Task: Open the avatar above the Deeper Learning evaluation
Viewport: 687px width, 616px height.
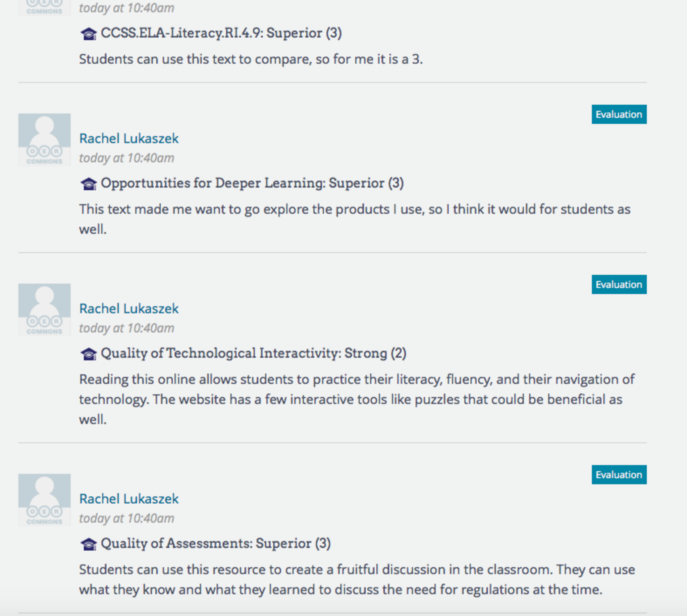Action: coord(44,139)
